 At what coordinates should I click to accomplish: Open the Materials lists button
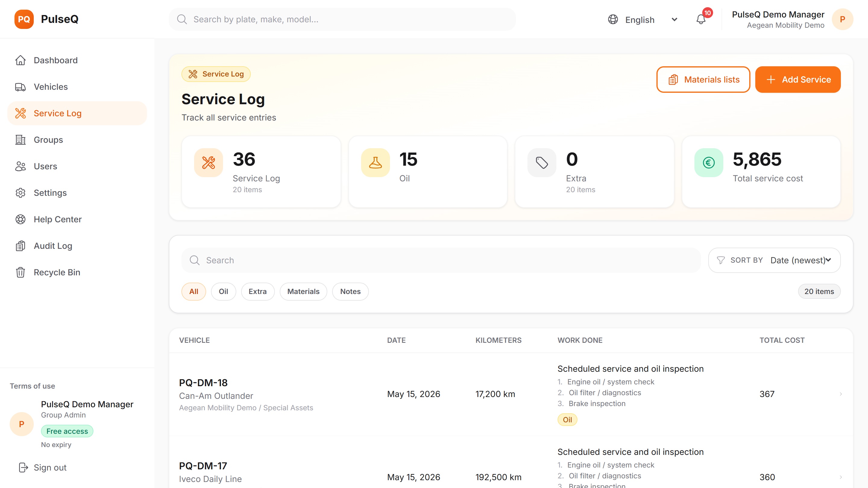703,80
